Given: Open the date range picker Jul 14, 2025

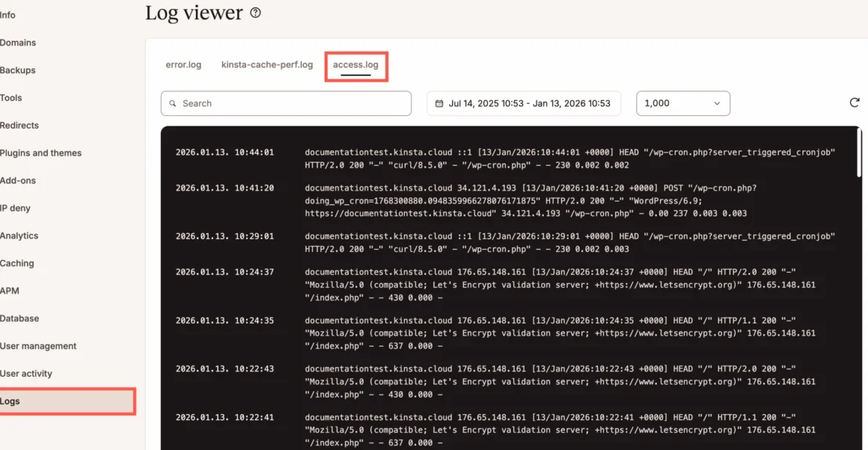Looking at the screenshot, I should (x=524, y=103).
